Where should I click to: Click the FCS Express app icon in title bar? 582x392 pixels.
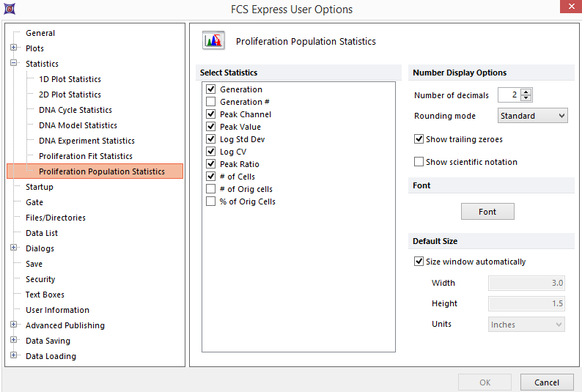point(10,10)
